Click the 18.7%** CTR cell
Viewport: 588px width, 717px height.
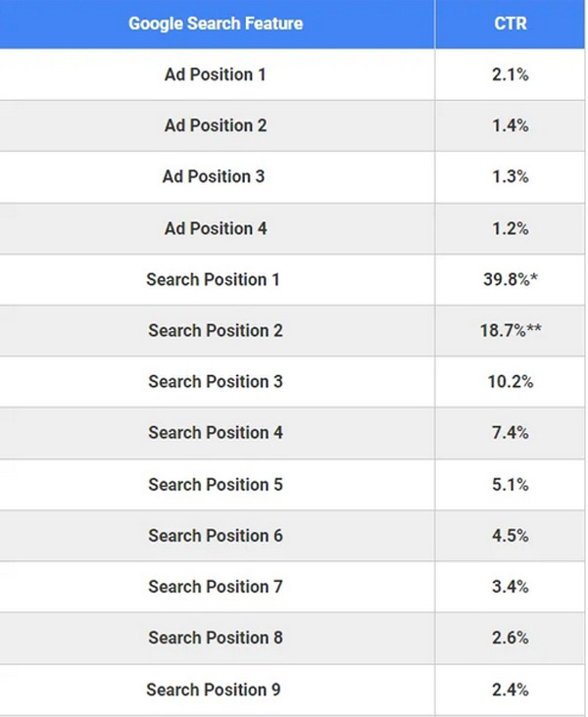[x=511, y=330]
